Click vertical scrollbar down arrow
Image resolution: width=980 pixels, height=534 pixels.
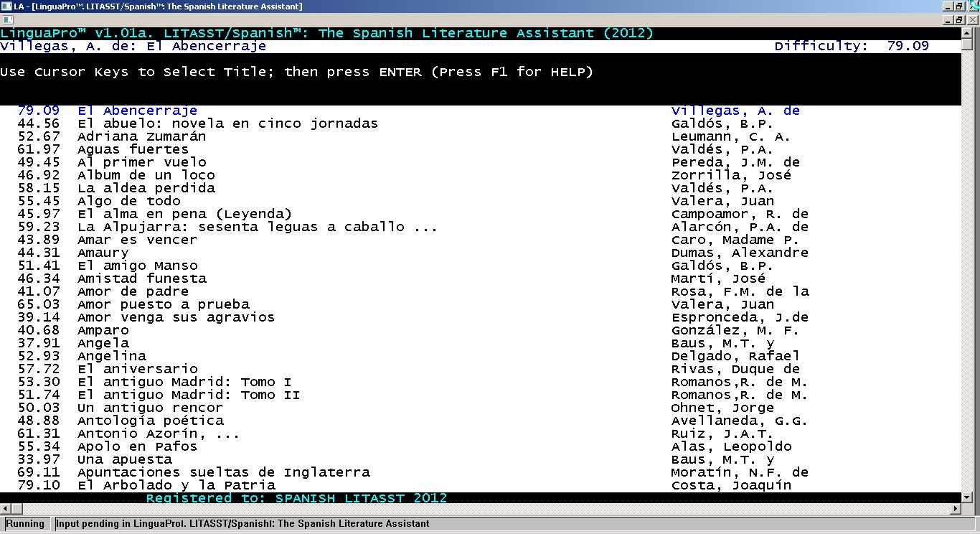967,497
